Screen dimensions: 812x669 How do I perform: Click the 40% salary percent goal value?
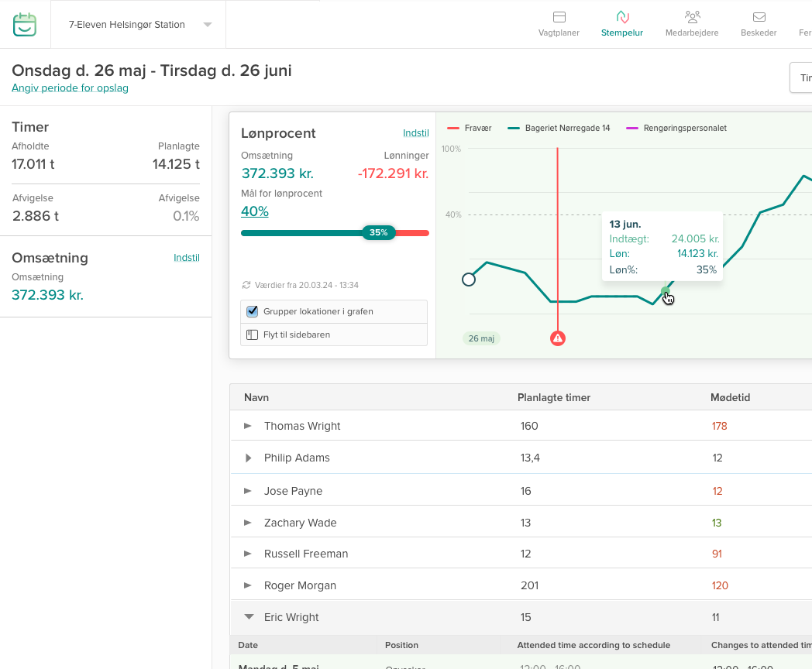point(255,211)
